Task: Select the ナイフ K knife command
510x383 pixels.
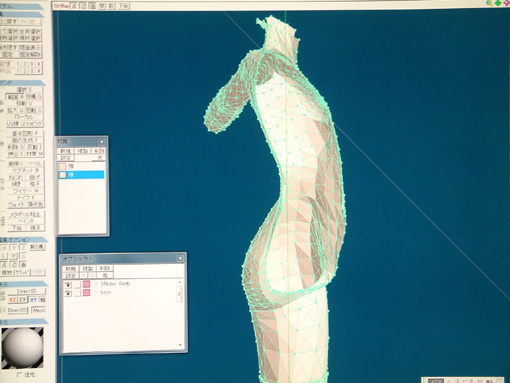Action: [x=26, y=198]
